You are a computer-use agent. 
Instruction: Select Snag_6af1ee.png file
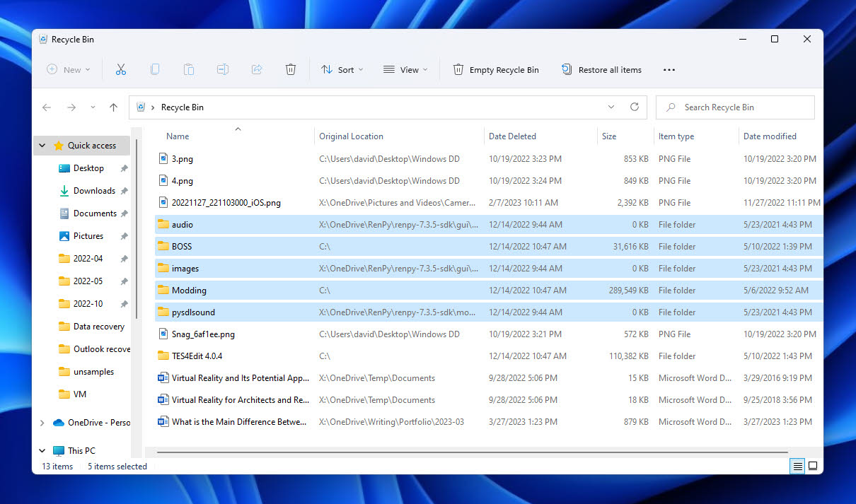click(203, 334)
